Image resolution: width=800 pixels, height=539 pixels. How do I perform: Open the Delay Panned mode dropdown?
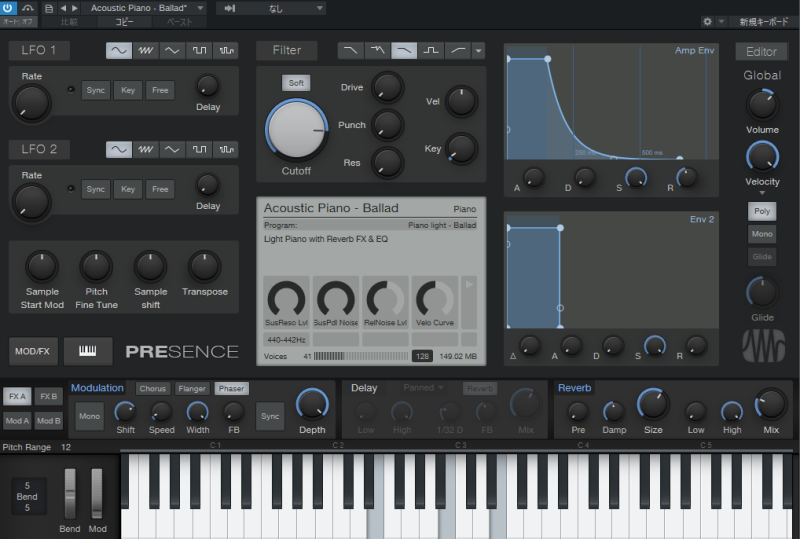click(x=424, y=388)
